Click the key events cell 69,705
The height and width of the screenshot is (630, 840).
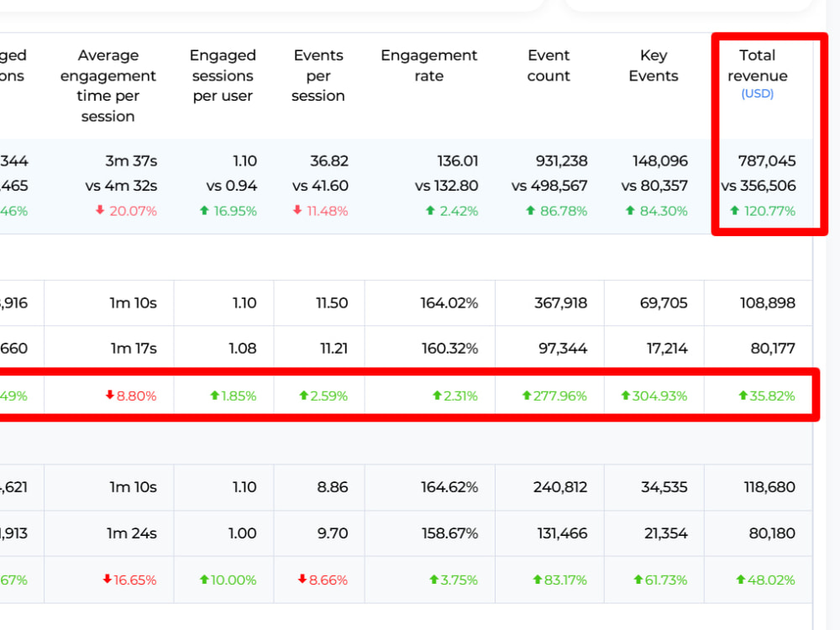(664, 303)
